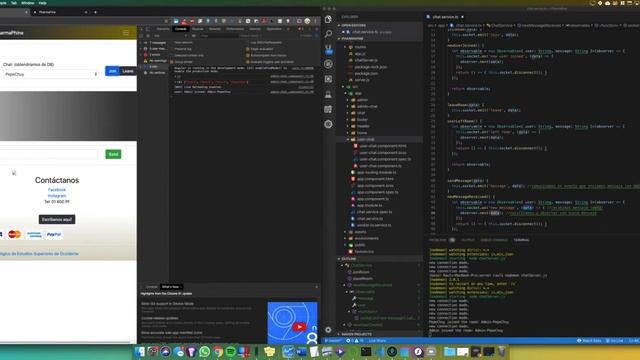
Task: Filter console by 2 errors row
Action: pos(154,55)
